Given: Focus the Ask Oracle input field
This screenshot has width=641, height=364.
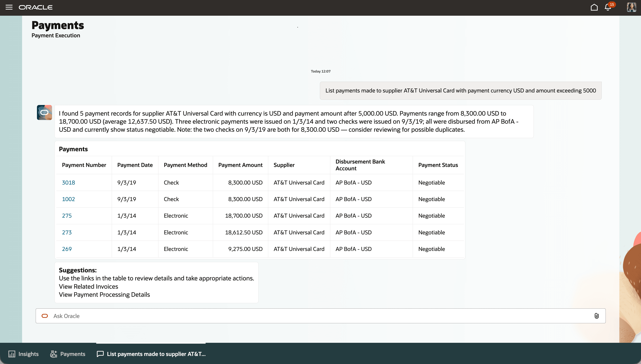Looking at the screenshot, I should tap(320, 316).
